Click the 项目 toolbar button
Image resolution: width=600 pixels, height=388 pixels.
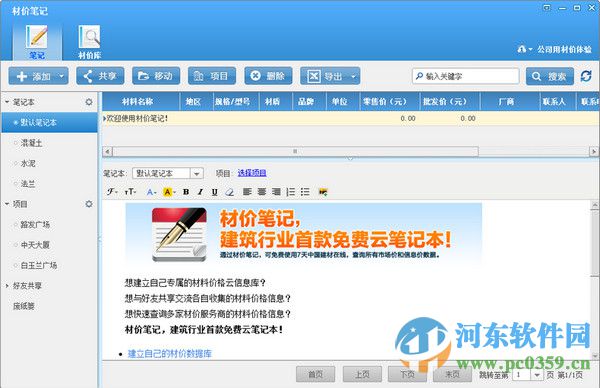(x=212, y=76)
